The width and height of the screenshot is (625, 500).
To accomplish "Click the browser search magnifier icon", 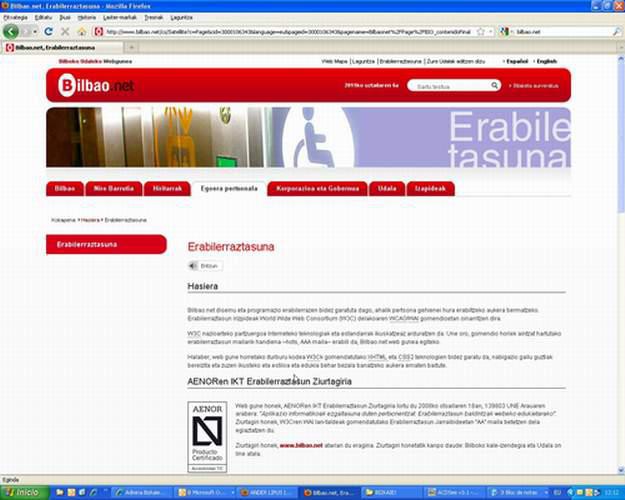I will point(616,31).
